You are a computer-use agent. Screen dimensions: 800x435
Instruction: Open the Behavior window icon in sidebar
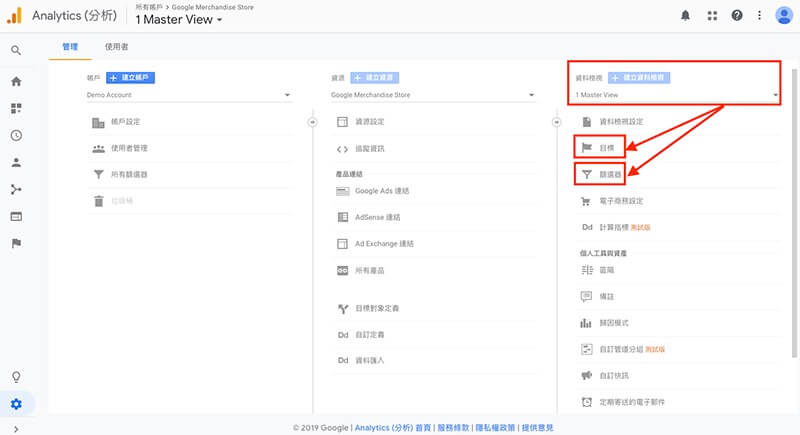(16, 217)
